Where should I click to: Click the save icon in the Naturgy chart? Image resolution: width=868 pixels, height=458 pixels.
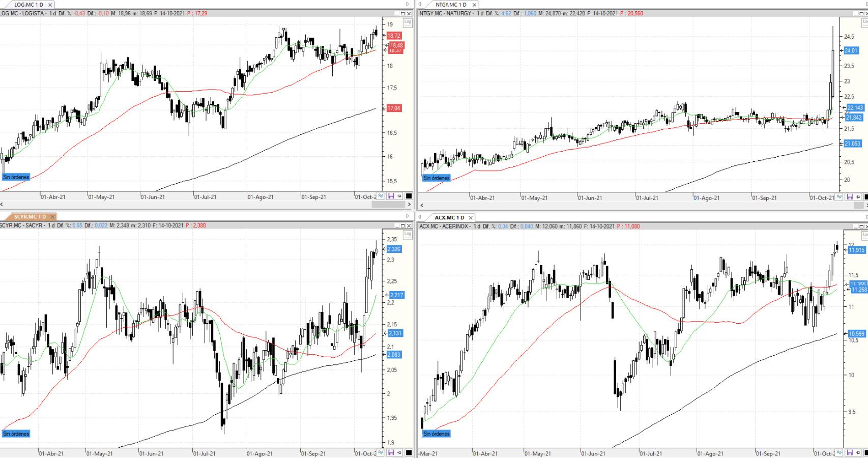(x=850, y=197)
